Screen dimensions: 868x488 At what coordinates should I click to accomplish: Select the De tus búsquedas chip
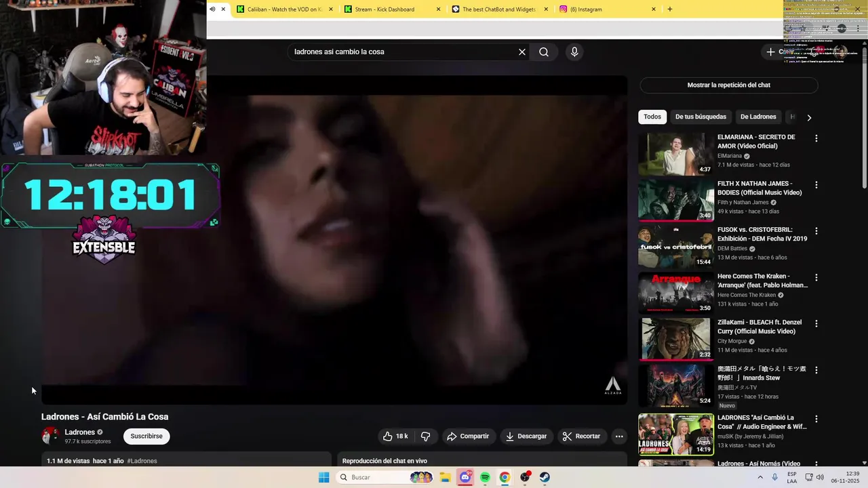tap(701, 117)
